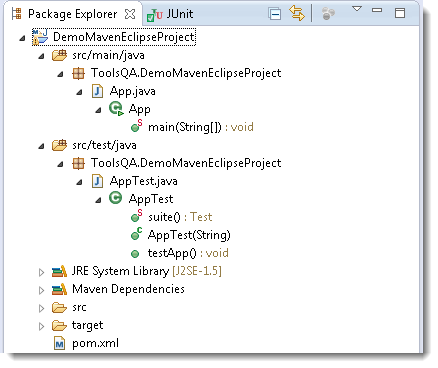
Task: Click the AppTest(String) constructor icon
Action: coord(136,234)
